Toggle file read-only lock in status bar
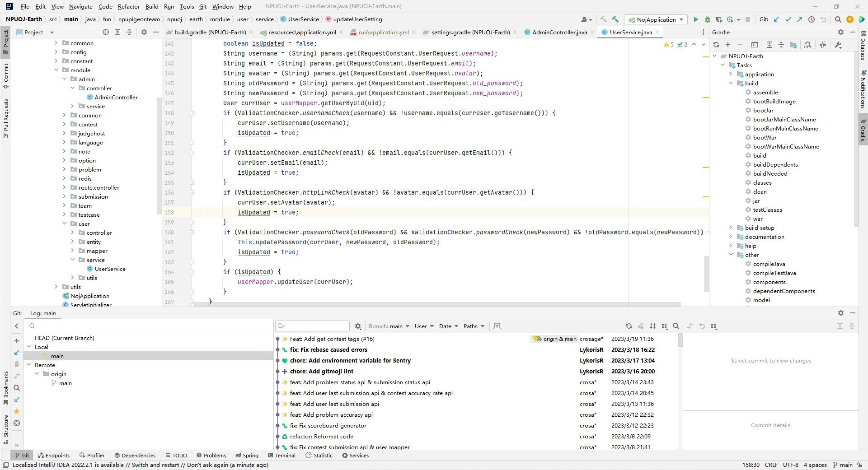 coord(859,465)
